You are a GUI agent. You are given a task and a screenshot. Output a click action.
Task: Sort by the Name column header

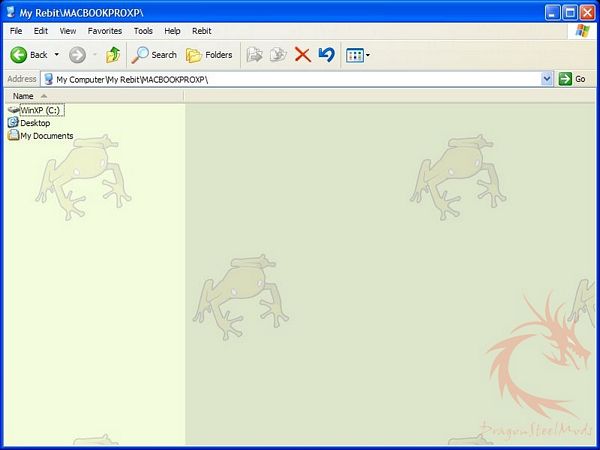point(23,96)
